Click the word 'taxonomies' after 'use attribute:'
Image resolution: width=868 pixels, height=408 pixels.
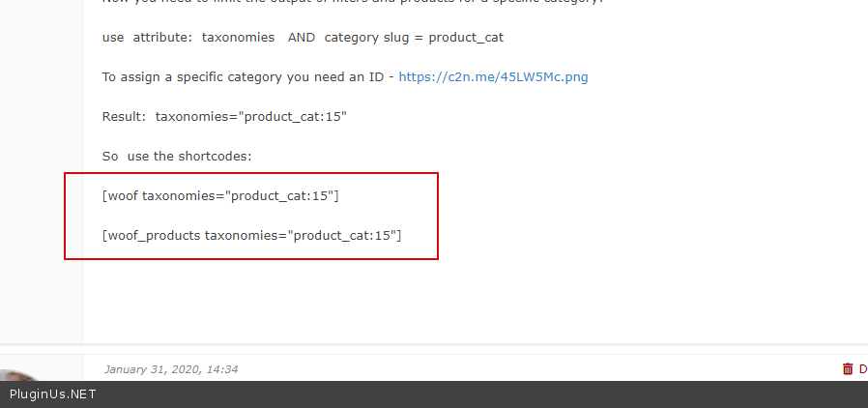pyautogui.click(x=238, y=38)
